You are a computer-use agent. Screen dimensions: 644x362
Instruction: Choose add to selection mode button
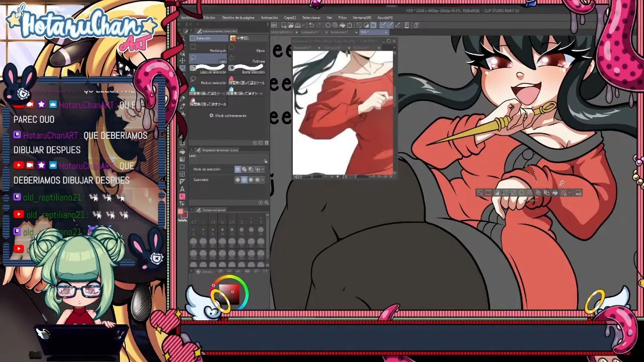point(244,170)
